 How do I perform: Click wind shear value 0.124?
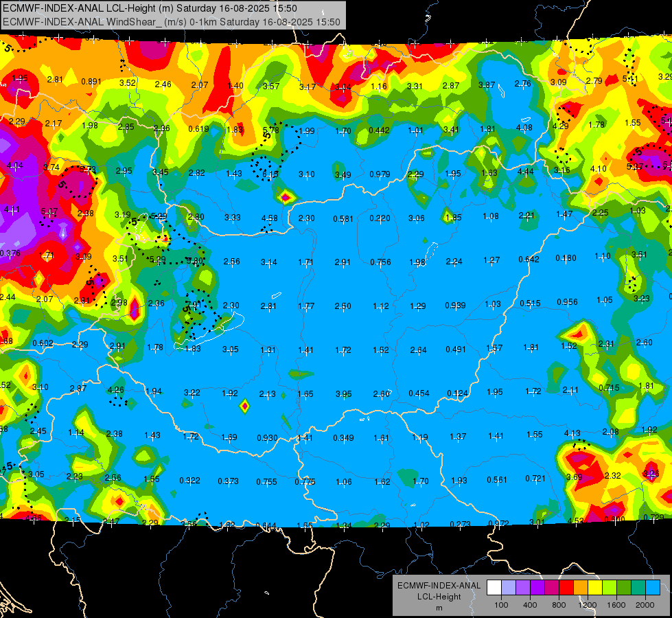457,393
